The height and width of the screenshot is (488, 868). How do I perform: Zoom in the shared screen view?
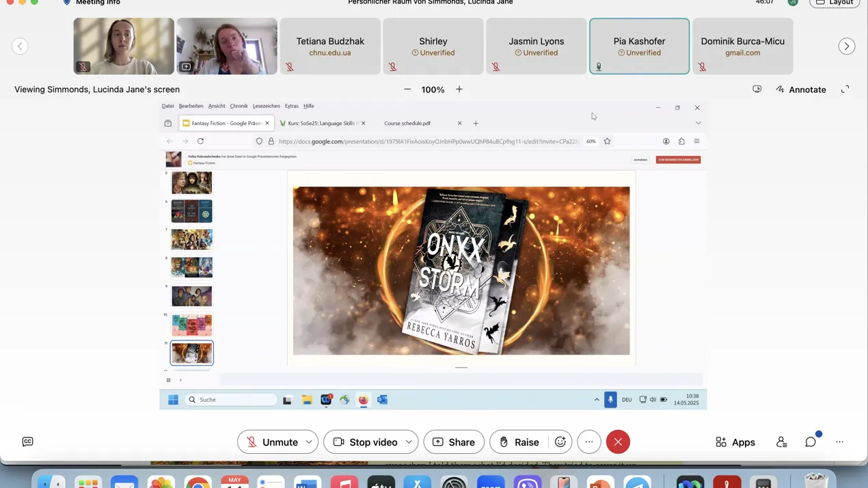459,90
